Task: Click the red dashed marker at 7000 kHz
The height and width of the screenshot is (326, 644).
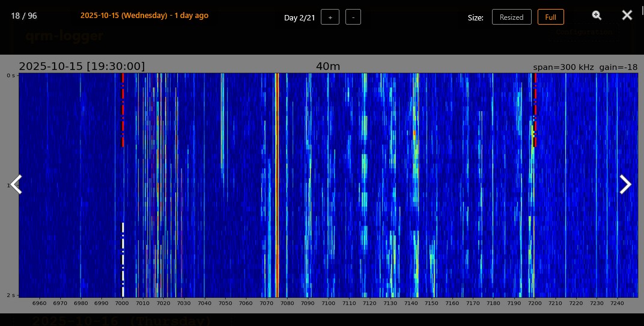Action: (123, 110)
